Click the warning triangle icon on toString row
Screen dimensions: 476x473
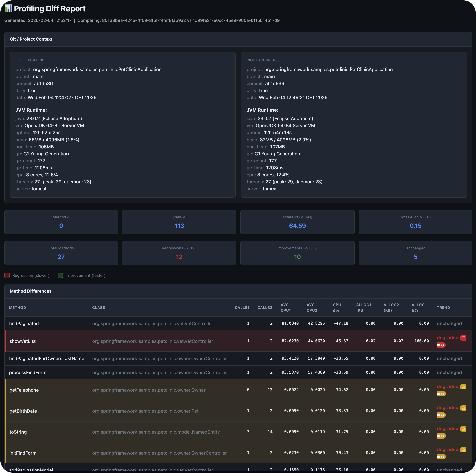(463, 429)
